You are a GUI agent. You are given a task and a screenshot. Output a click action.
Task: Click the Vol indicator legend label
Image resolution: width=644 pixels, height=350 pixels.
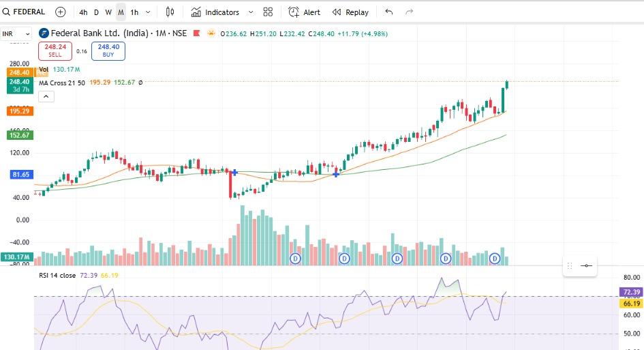pyautogui.click(x=44, y=70)
